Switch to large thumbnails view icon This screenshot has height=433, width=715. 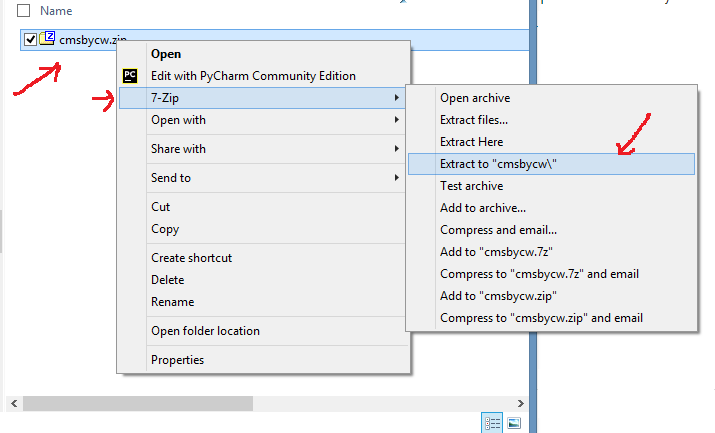point(514,423)
